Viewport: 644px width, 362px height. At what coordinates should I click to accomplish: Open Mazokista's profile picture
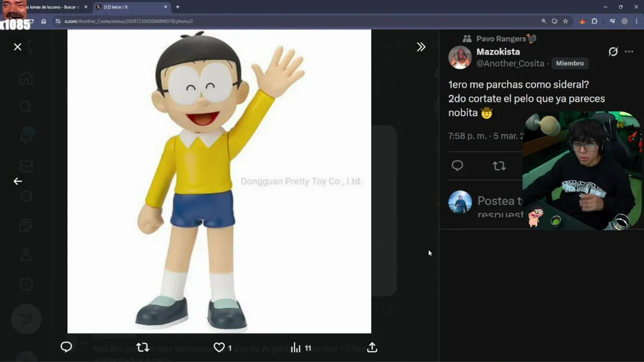point(460,57)
